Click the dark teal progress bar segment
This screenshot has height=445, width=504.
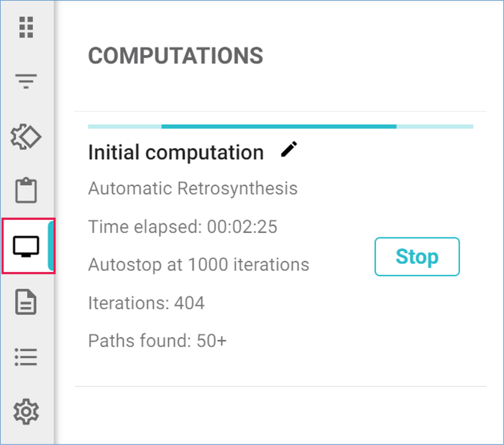tap(279, 127)
